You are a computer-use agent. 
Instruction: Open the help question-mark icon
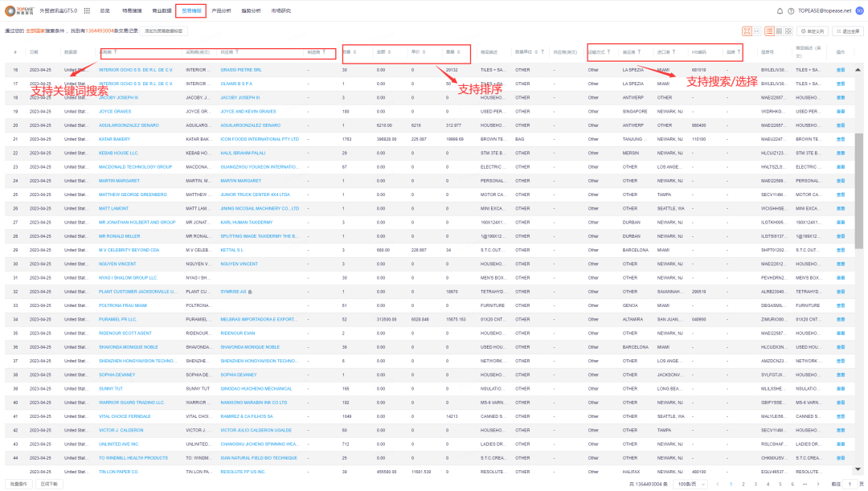[791, 10]
